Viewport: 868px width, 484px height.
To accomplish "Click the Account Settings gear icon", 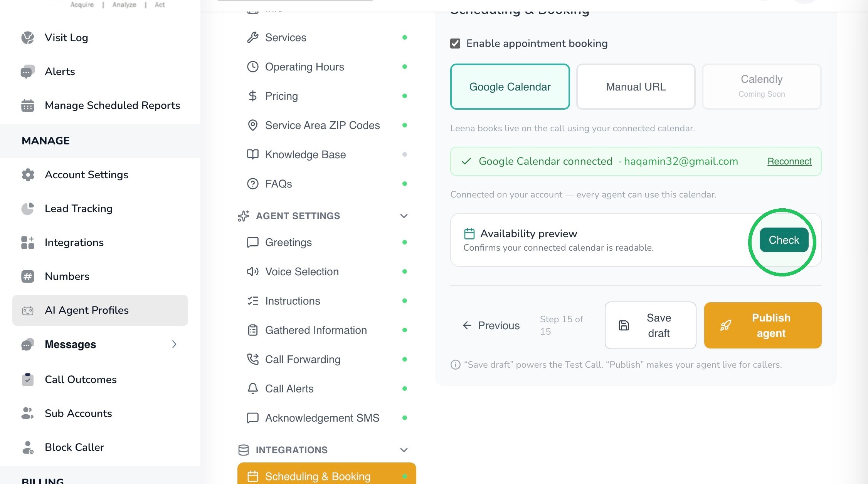I will [28, 175].
